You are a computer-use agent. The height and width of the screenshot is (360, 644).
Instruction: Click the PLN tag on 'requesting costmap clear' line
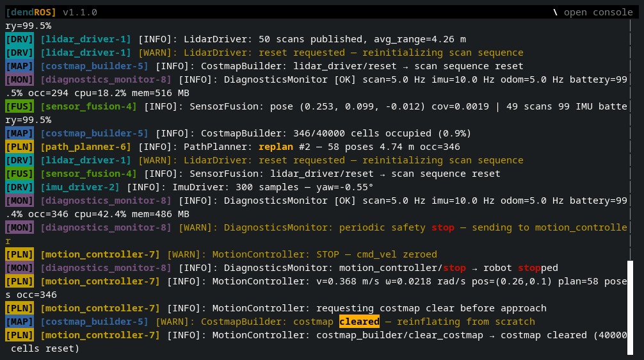[19, 308]
